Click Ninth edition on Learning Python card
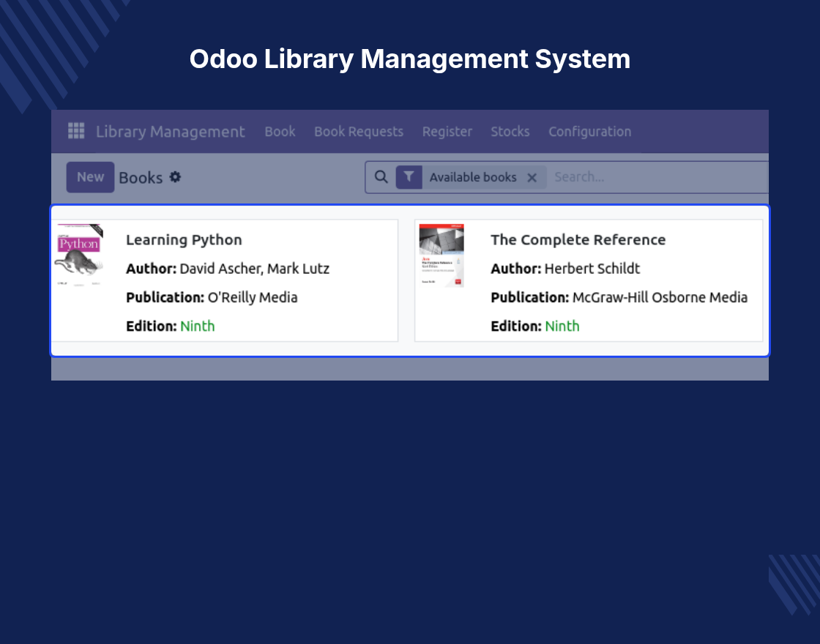 198,326
